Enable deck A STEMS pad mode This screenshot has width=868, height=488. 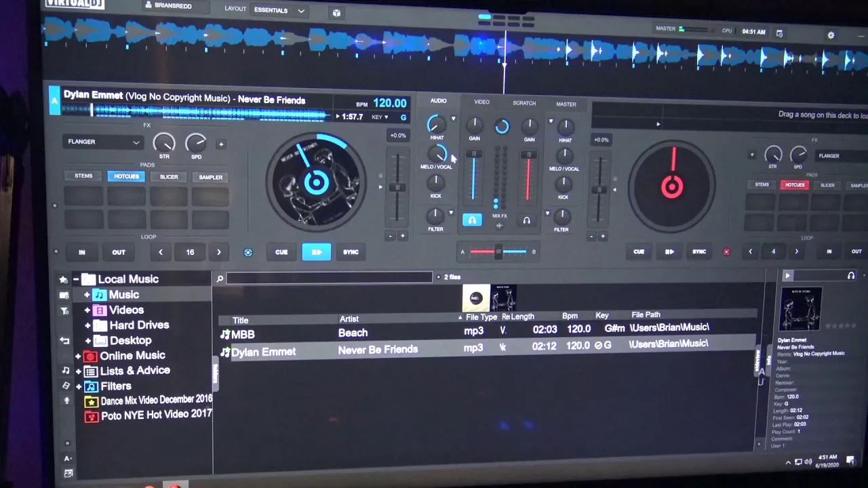[83, 176]
